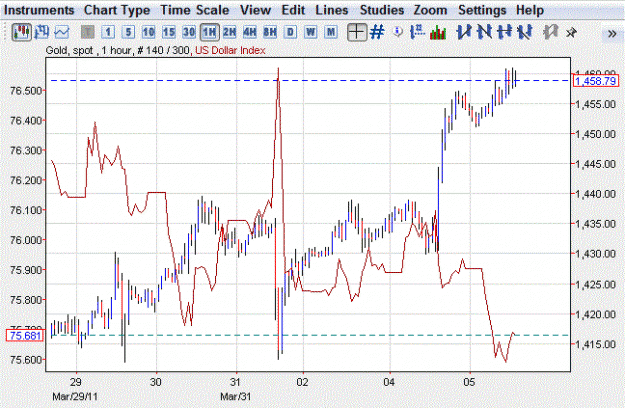Open the chart info icon
625x408 pixels.
[x=398, y=32]
